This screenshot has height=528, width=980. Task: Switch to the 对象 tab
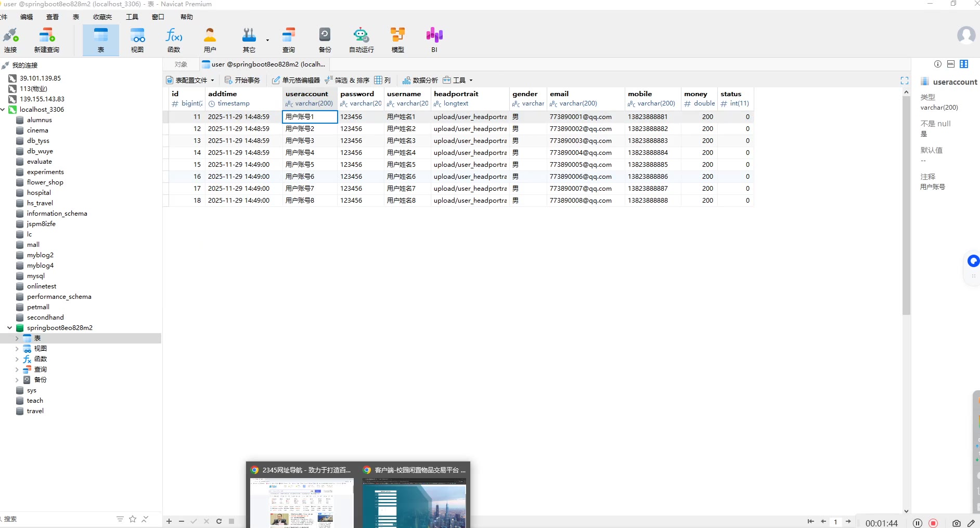point(181,64)
